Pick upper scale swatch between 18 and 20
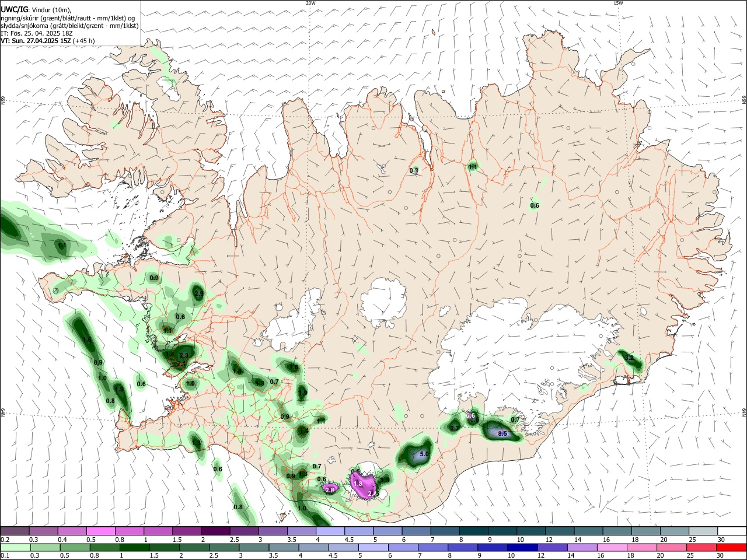This screenshot has height=560, width=747. (x=647, y=531)
